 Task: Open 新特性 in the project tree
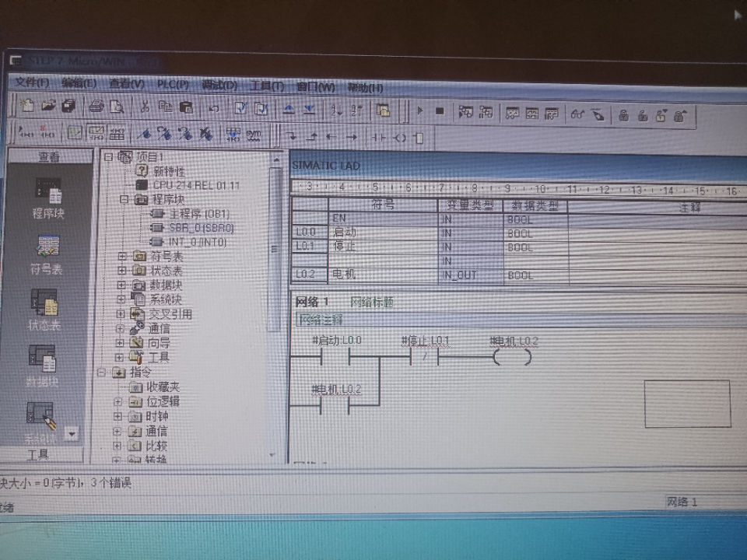169,171
